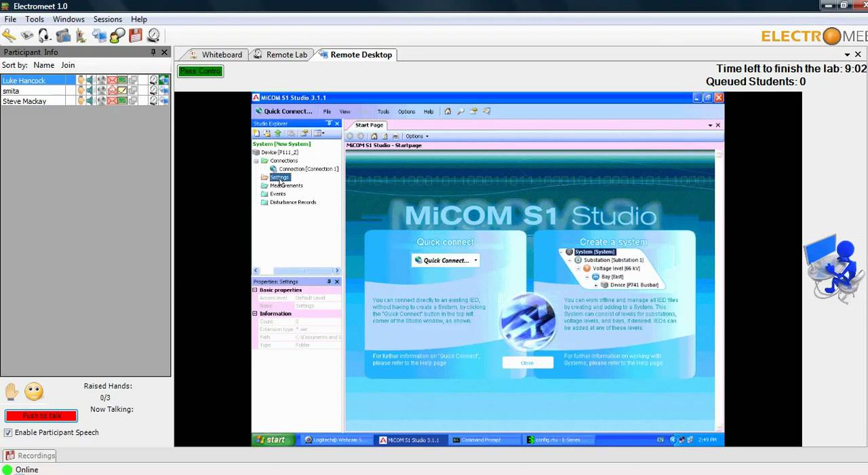Open the Recordings panel tab

[x=30, y=456]
